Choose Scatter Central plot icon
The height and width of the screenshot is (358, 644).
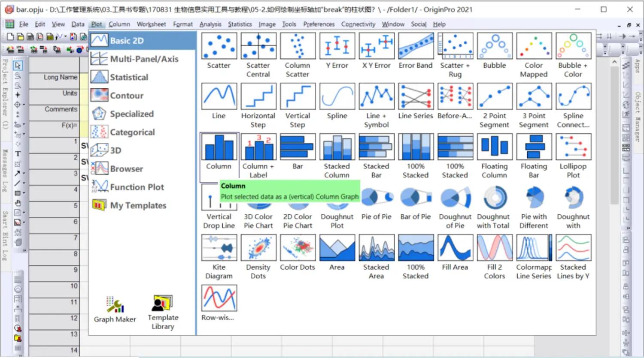(x=258, y=46)
